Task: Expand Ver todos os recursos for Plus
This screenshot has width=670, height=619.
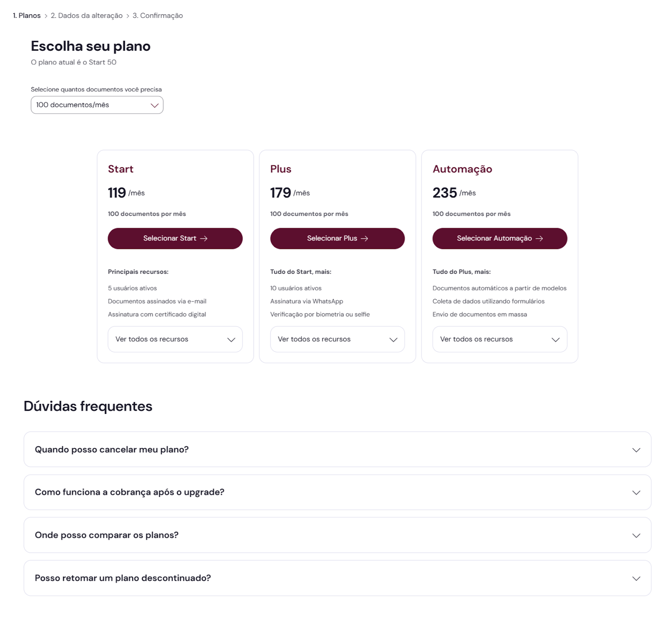Action: (337, 339)
